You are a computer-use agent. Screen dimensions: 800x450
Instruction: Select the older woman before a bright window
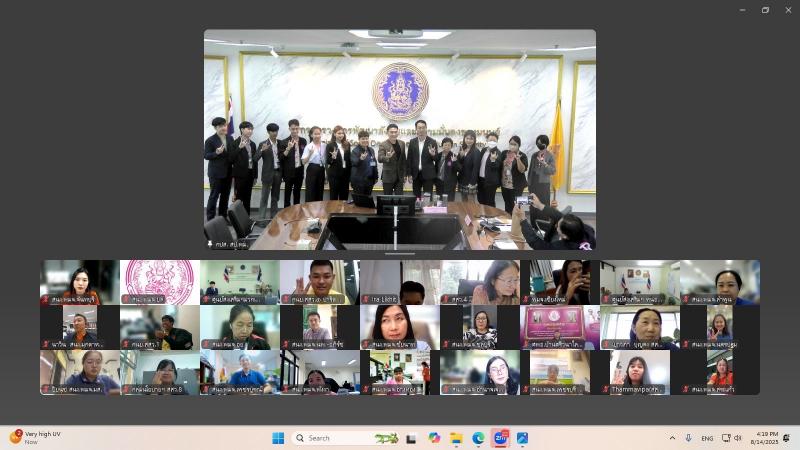(640, 327)
